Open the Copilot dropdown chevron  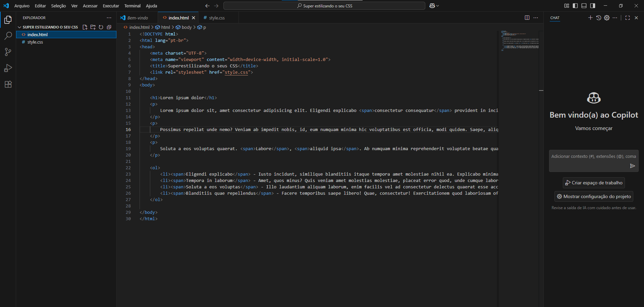pyautogui.click(x=438, y=6)
